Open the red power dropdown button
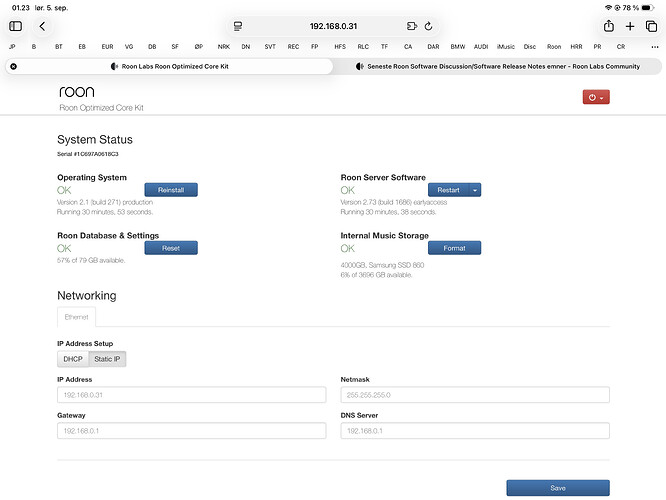 click(x=596, y=97)
